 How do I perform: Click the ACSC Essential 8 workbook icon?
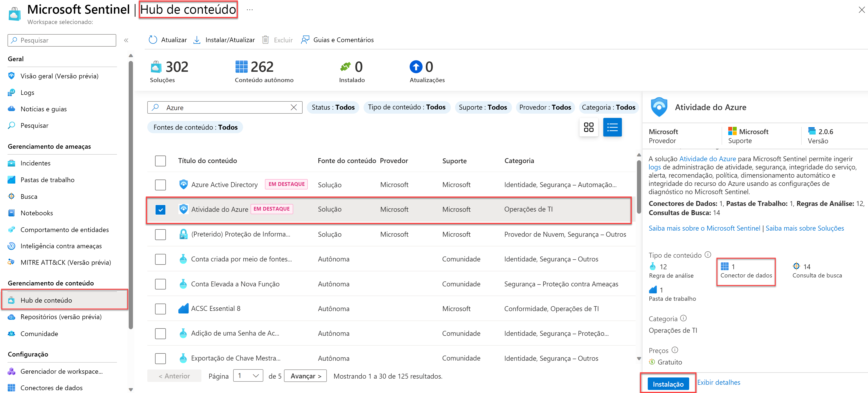(x=183, y=309)
